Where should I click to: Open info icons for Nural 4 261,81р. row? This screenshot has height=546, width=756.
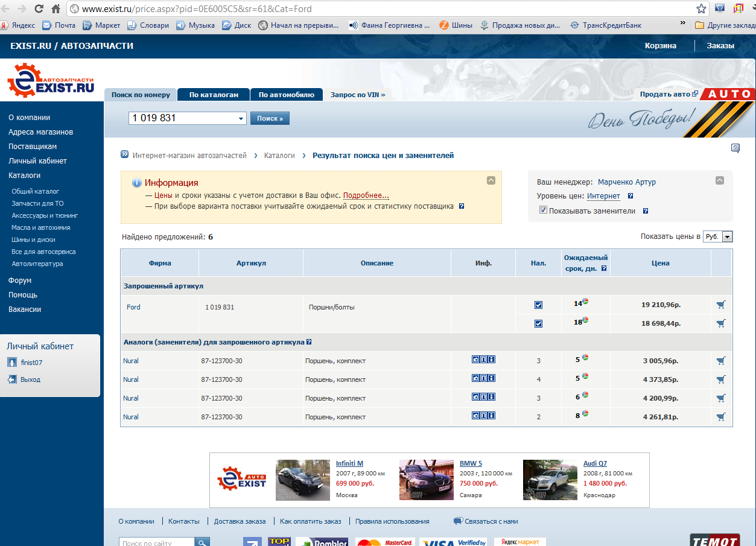pos(483,416)
